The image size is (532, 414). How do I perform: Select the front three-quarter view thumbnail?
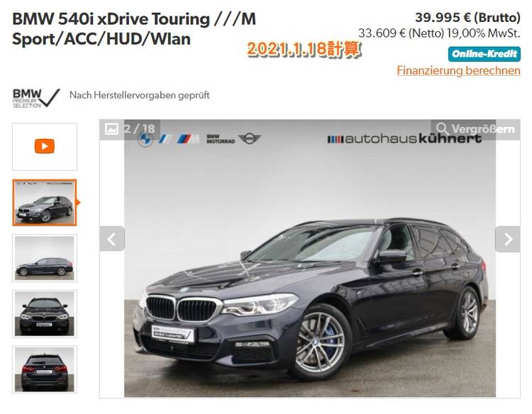pyautogui.click(x=45, y=203)
